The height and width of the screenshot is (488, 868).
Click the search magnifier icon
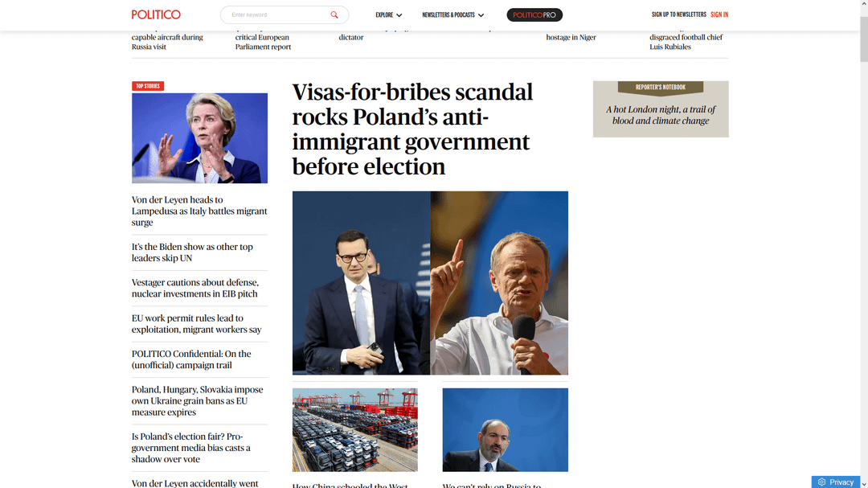coord(334,14)
